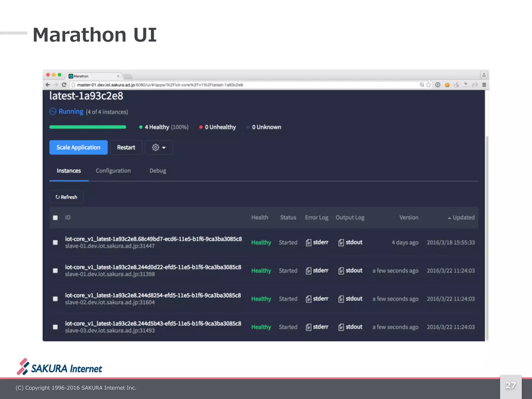Click the 0 Unknown indicator

(x=264, y=127)
